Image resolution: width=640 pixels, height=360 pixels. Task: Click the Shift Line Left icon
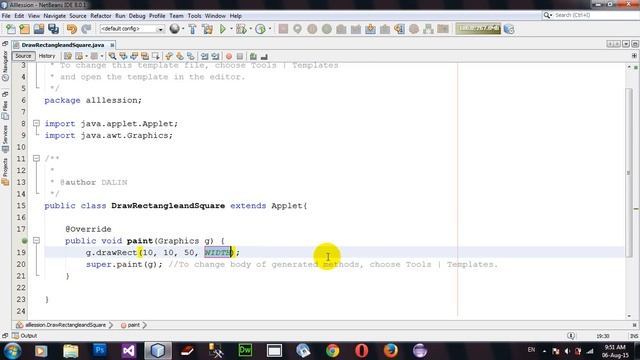[204, 56]
